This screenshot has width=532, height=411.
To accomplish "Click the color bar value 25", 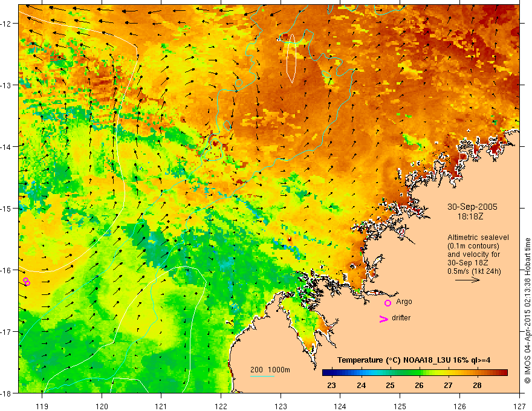I will [x=390, y=385].
